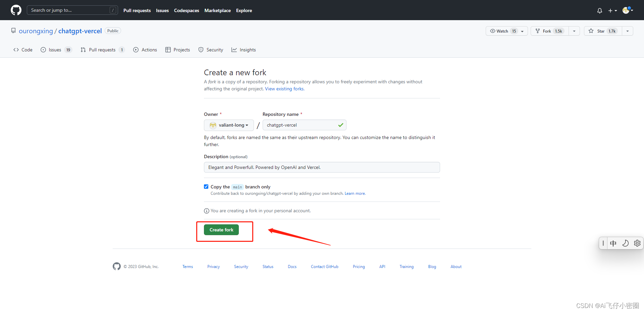
Task: Open Codespaces from top navigation
Action: point(186,10)
